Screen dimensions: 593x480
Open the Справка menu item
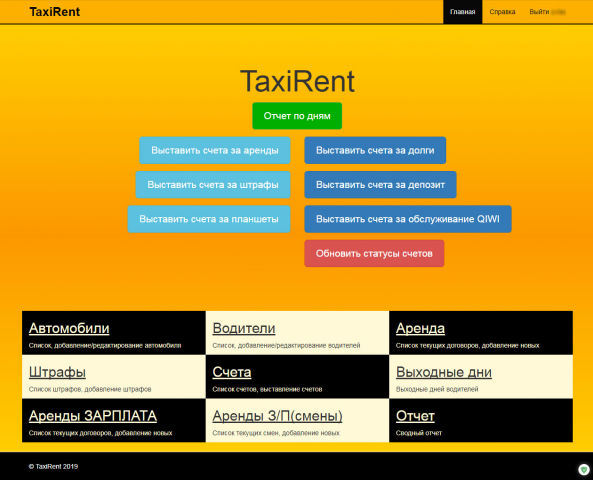[x=502, y=12]
